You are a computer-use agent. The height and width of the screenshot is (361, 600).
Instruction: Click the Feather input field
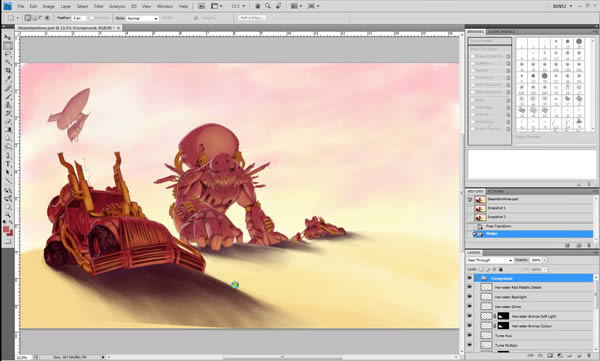[x=79, y=18]
